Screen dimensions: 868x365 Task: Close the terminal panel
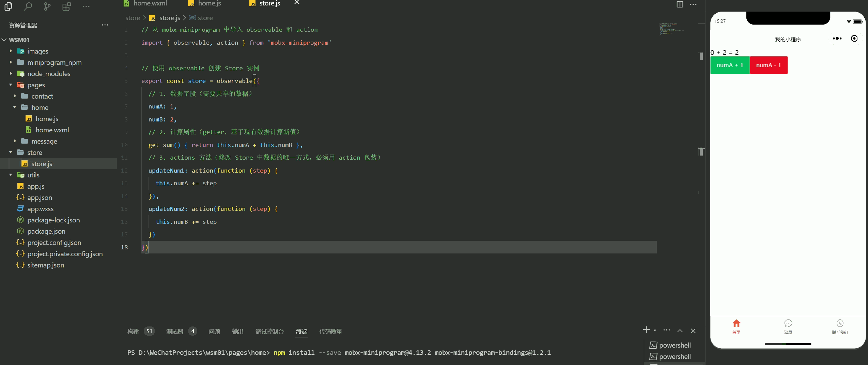pos(693,331)
